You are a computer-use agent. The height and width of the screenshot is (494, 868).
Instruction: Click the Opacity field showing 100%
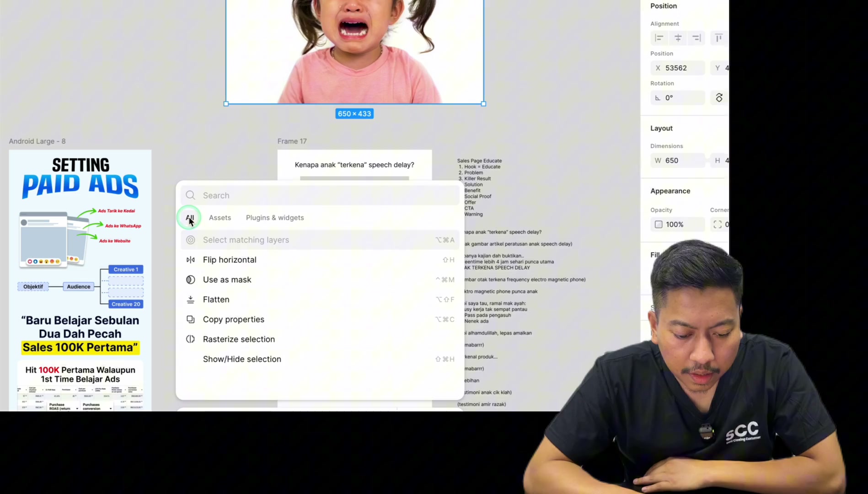[678, 225]
